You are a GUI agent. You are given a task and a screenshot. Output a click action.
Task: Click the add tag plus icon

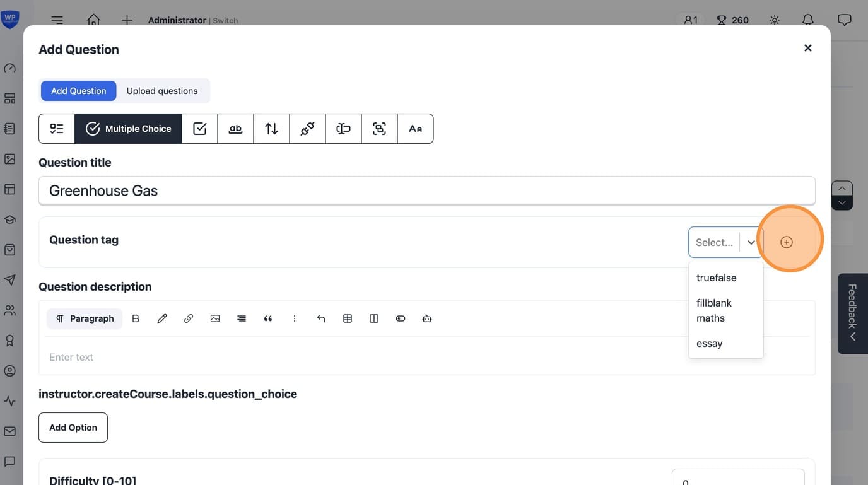(x=786, y=242)
